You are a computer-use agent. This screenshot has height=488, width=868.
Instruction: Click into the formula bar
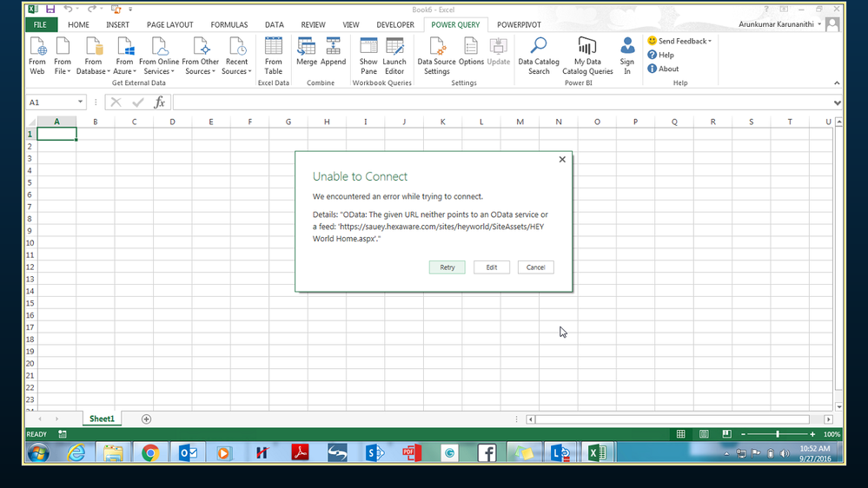click(x=501, y=102)
